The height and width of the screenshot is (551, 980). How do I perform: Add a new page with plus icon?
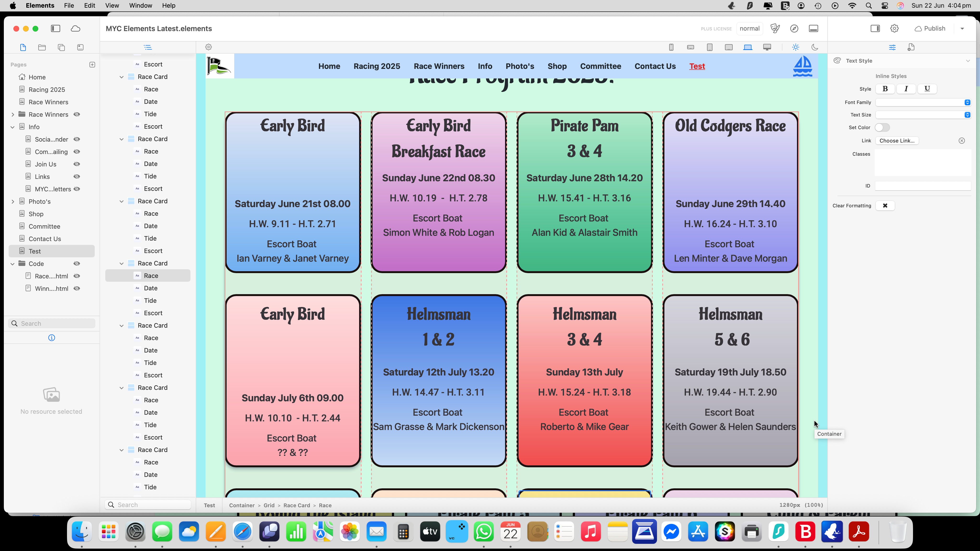click(92, 65)
